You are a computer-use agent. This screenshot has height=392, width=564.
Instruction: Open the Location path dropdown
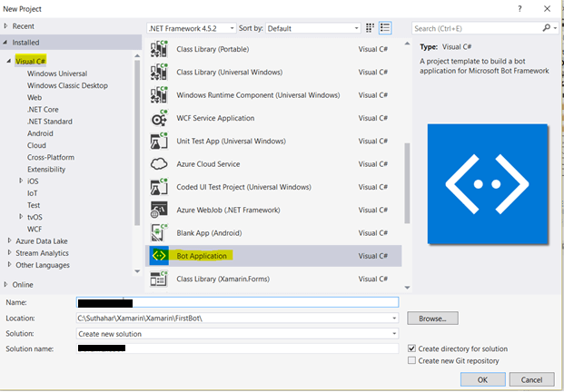(x=394, y=318)
